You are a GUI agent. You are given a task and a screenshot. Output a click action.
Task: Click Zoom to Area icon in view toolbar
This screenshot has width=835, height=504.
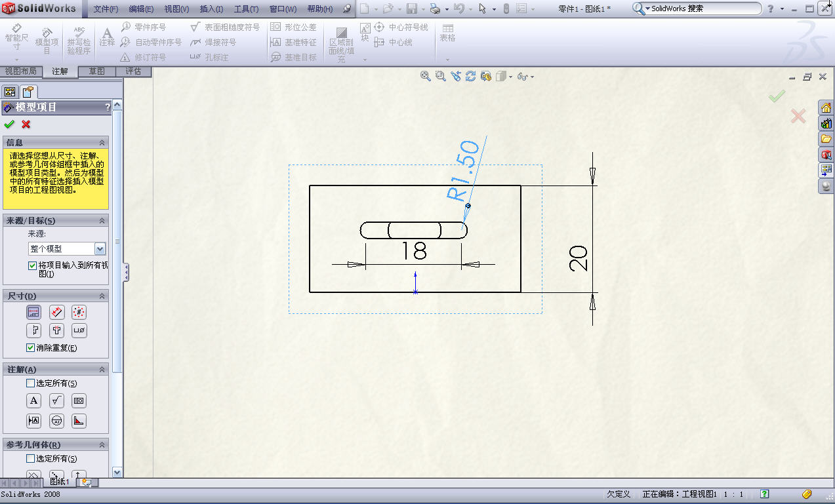[x=441, y=76]
